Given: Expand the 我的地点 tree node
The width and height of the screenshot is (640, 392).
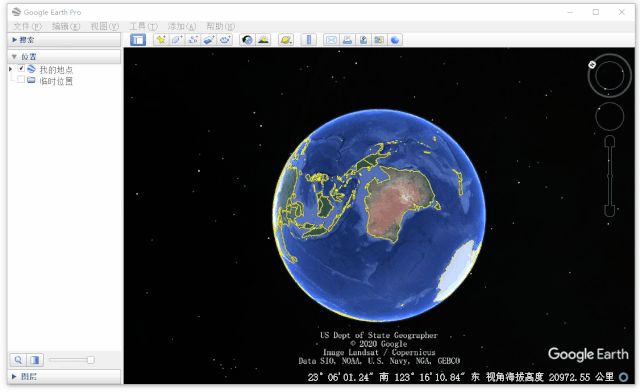Looking at the screenshot, I should coord(10,69).
